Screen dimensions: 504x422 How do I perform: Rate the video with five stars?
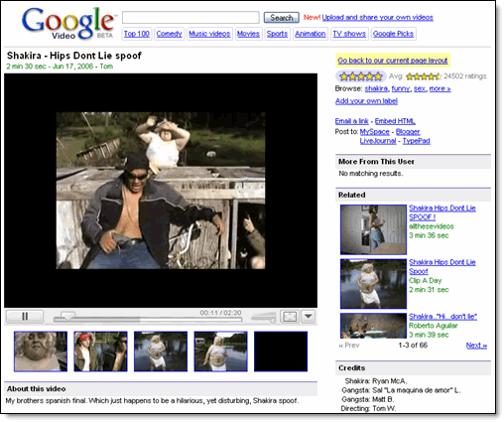pyautogui.click(x=361, y=76)
